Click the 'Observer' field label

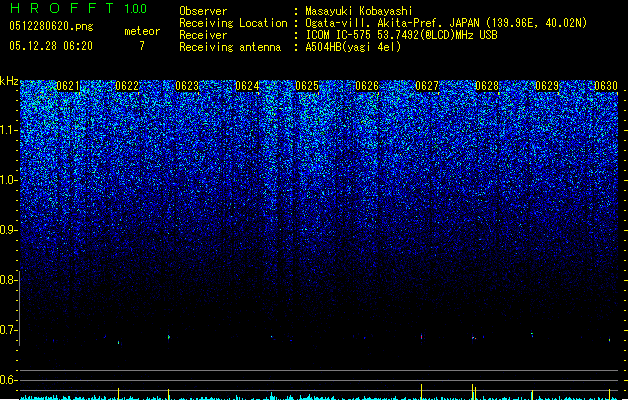pos(203,11)
